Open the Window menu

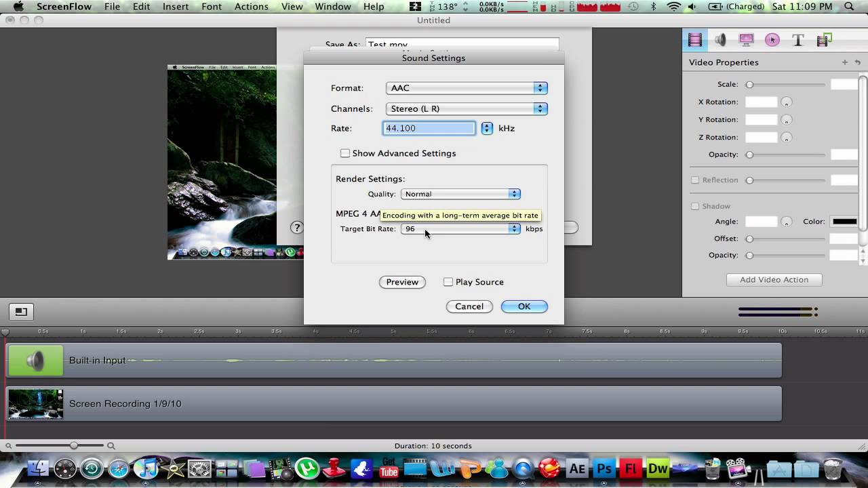[333, 7]
